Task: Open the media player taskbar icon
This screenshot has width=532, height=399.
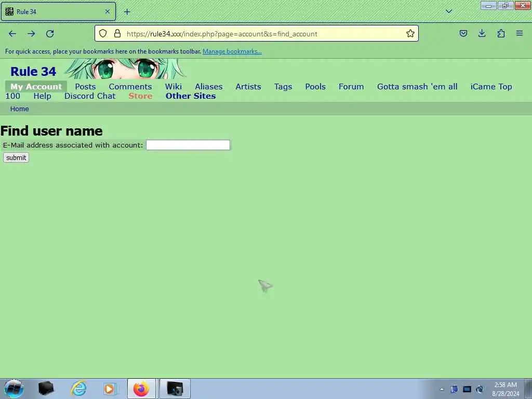Action: tap(109, 389)
